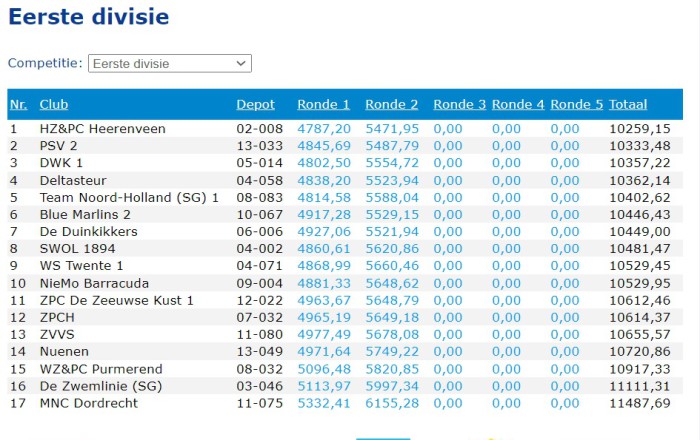Open MNC Dordrecht Ronde 5 score 0,00
Screen dimensions: 700x440
tap(565, 403)
